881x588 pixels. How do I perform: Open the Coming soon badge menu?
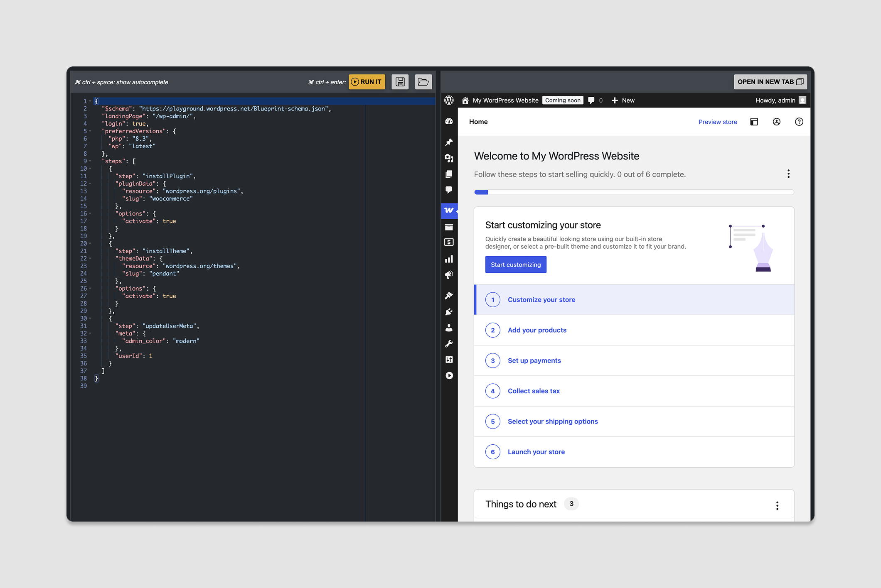[x=563, y=100]
